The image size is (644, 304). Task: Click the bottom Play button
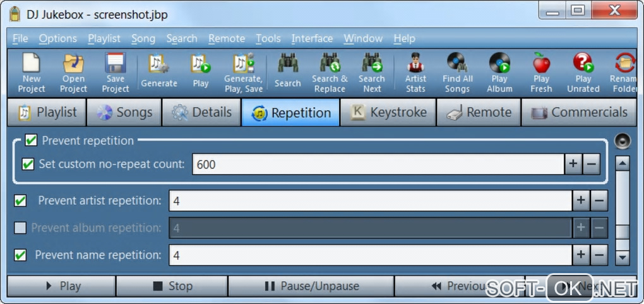coord(61,286)
